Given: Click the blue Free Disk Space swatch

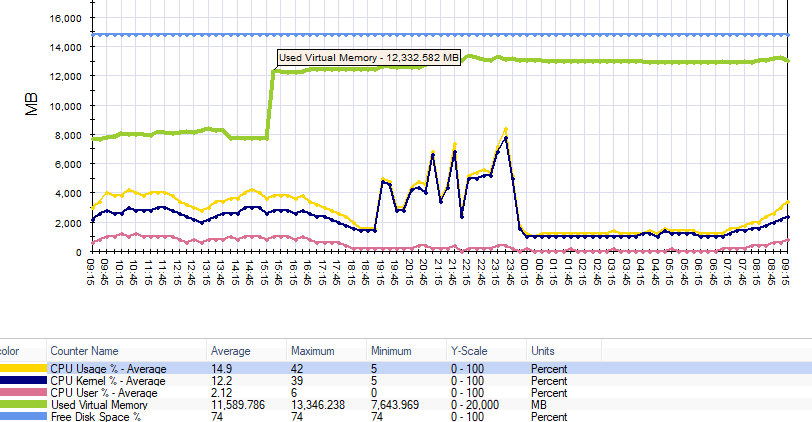Looking at the screenshot, I should click(20, 416).
